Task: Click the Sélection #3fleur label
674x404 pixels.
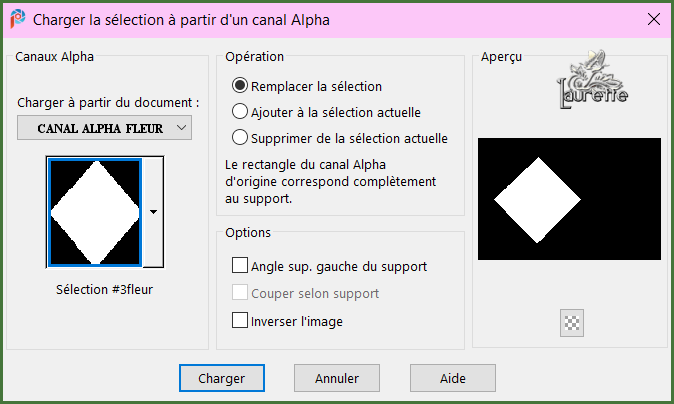Action: (x=104, y=290)
